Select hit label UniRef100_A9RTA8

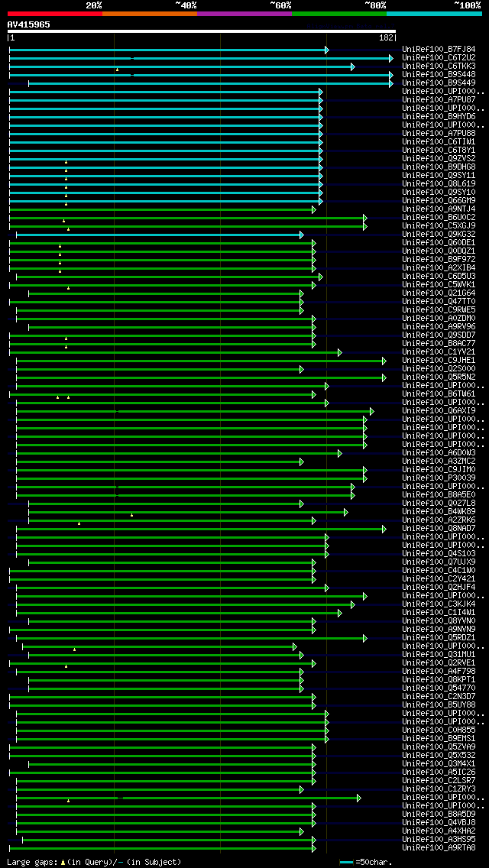click(439, 847)
